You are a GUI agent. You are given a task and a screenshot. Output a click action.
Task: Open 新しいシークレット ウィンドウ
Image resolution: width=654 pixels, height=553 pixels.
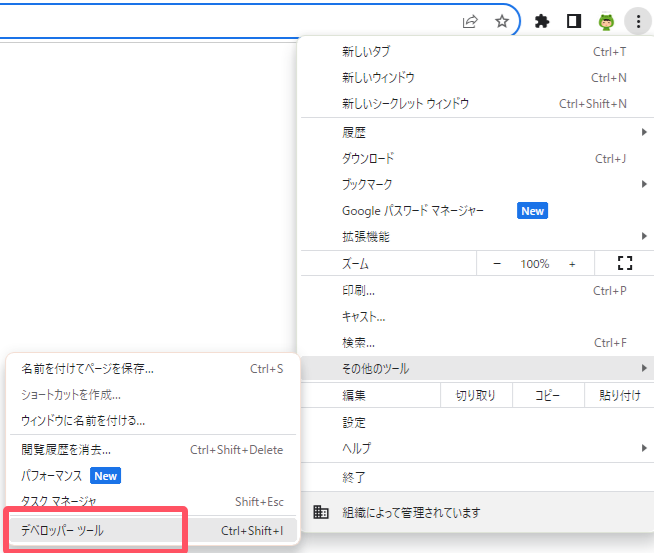[x=477, y=103]
